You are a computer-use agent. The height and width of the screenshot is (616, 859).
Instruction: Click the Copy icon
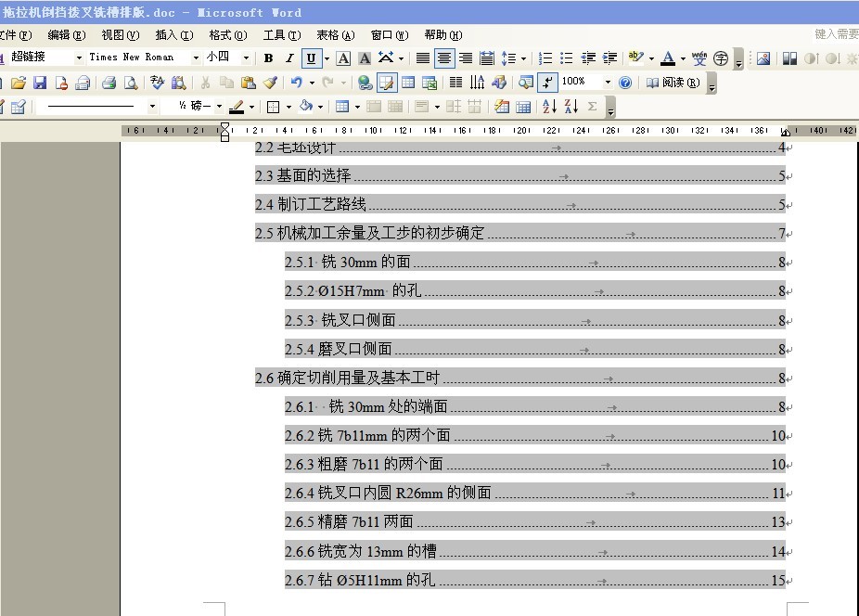pyautogui.click(x=226, y=83)
